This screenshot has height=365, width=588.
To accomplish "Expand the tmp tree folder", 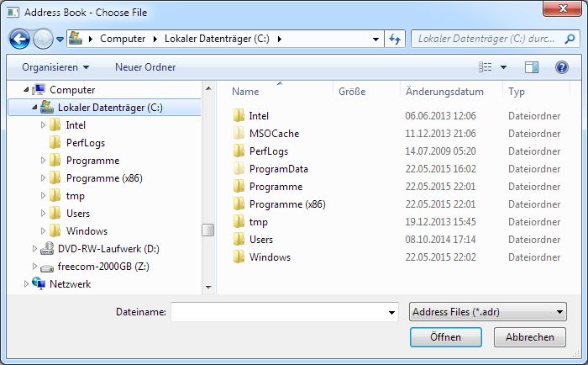I will (43, 196).
